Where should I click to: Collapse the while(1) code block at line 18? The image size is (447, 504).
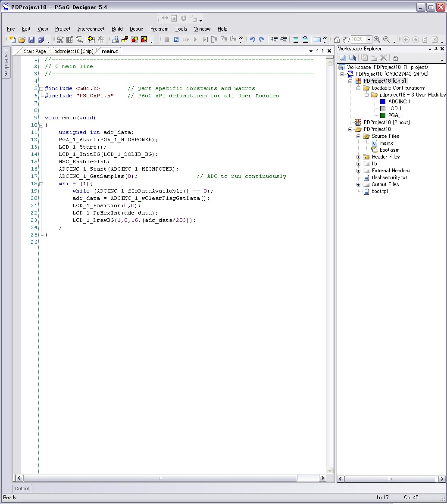click(41, 184)
